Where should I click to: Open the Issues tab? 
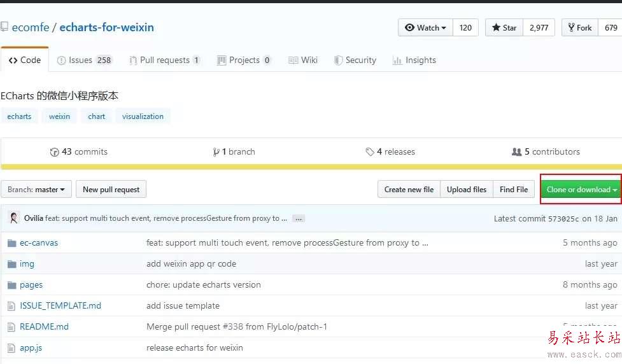tap(85, 60)
